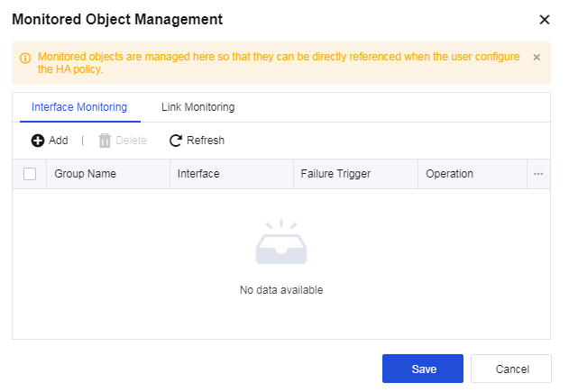Click the Add plus icon
Screen dimensions: 569x392
(38, 141)
